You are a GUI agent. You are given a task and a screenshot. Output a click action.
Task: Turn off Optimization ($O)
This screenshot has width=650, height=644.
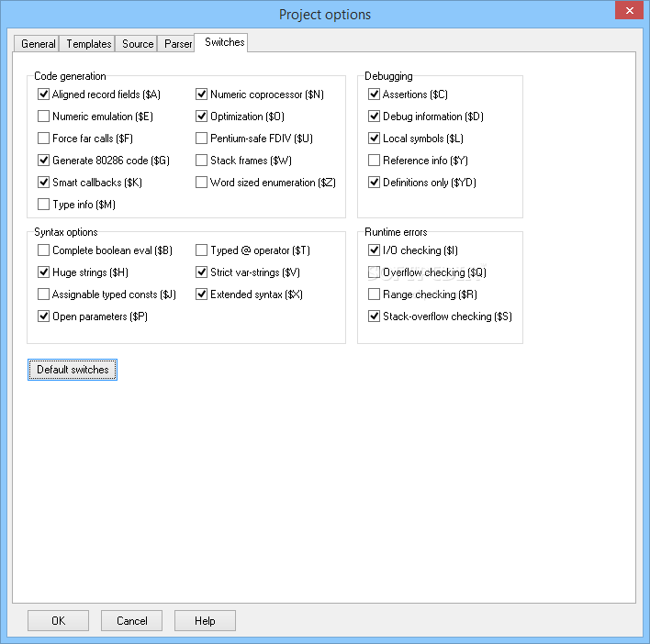click(x=201, y=117)
